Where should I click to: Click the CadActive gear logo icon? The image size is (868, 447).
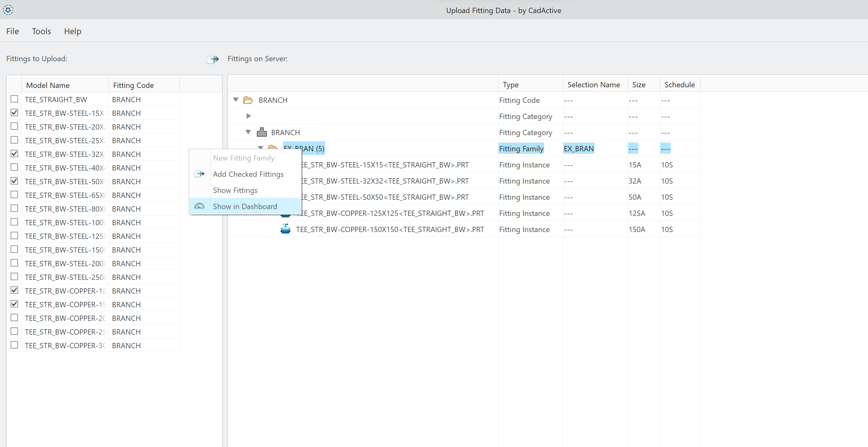click(8, 10)
